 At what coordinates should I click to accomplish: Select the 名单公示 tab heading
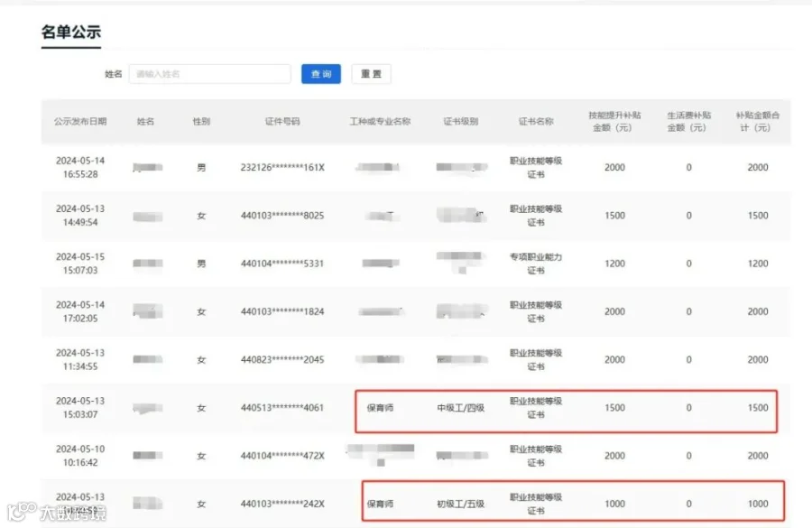tap(71, 32)
